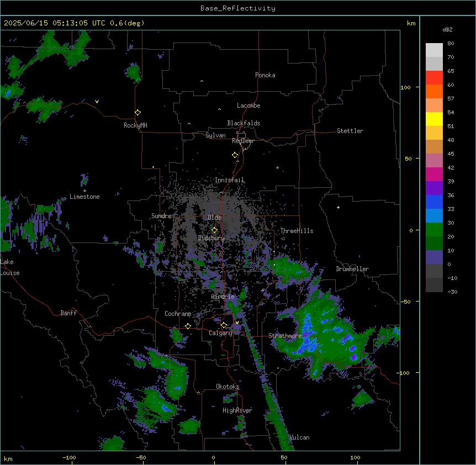Select the 50 tick label on bottom axis
The width and height of the screenshot is (476, 465).
pos(284,457)
